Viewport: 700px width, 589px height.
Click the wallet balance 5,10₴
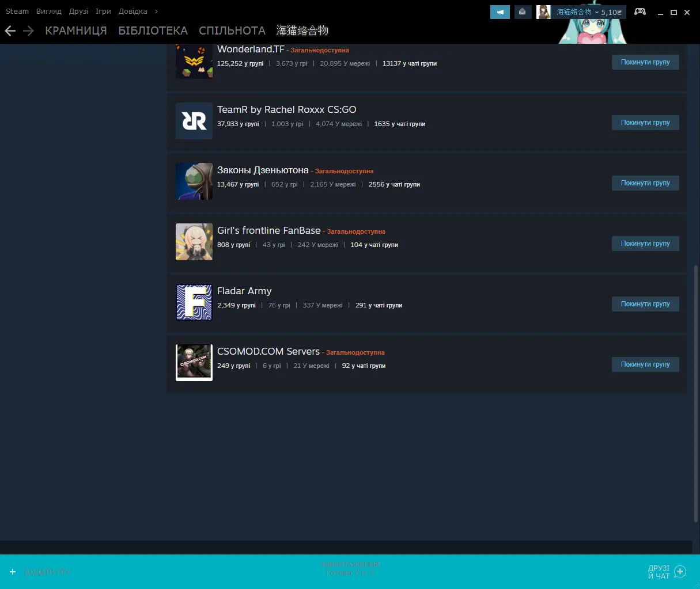pos(611,12)
